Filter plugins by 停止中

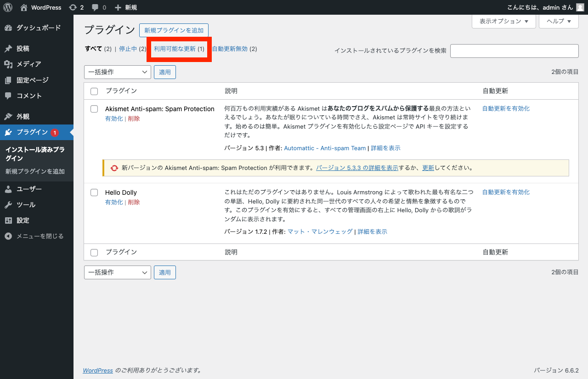[x=128, y=49]
